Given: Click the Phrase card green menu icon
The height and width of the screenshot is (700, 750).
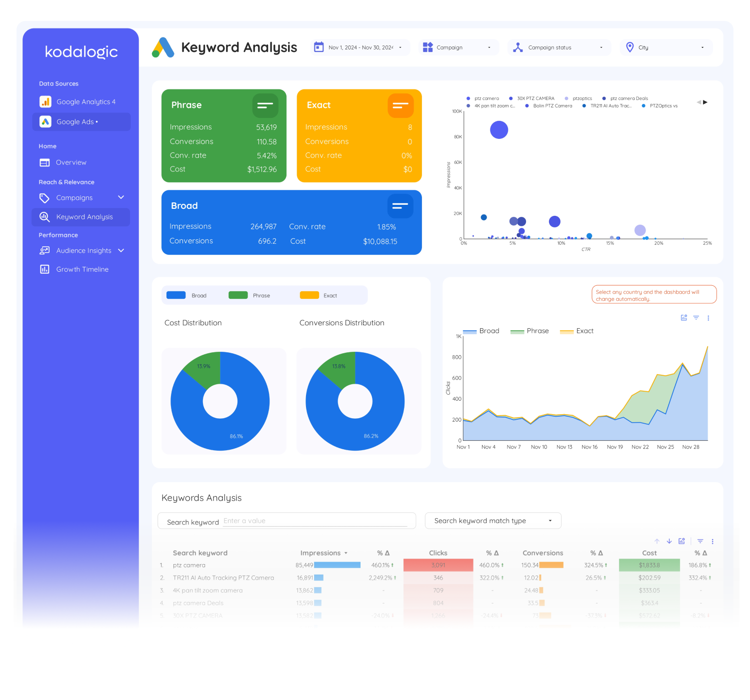Looking at the screenshot, I should pyautogui.click(x=265, y=105).
